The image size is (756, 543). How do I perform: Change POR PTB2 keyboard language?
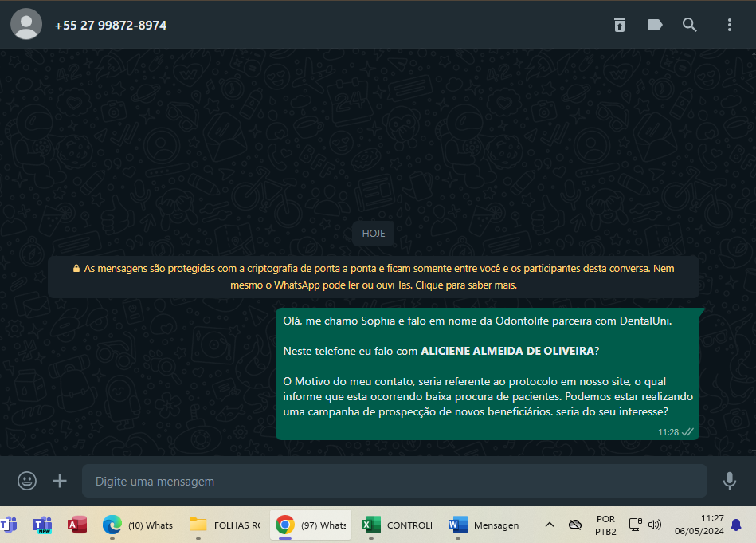(605, 525)
